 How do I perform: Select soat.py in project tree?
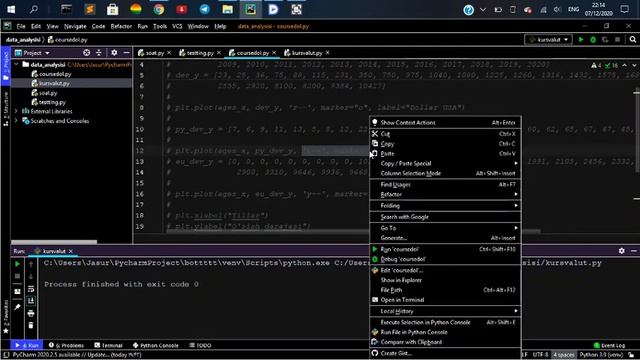(x=48, y=93)
